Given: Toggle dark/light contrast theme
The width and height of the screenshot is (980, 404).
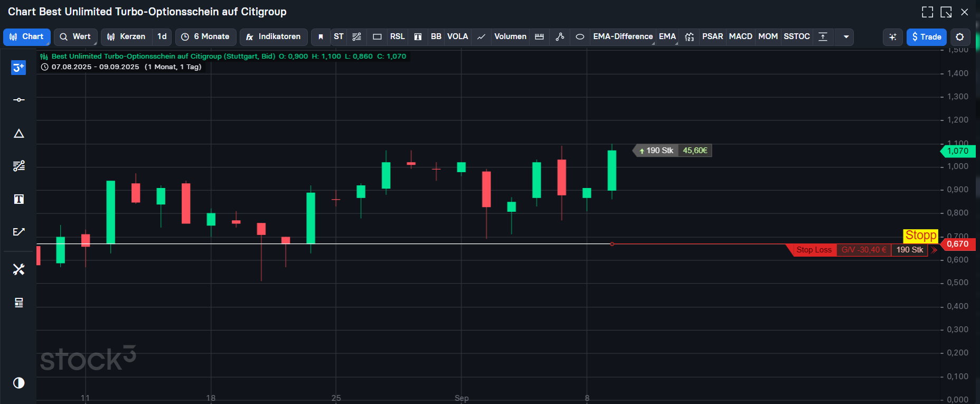Looking at the screenshot, I should (18, 383).
